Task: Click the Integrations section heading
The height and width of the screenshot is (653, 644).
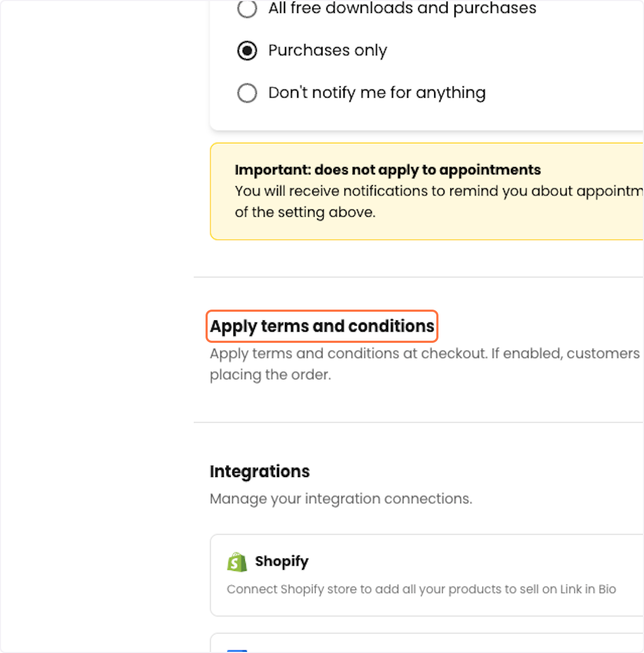Action: 260,471
